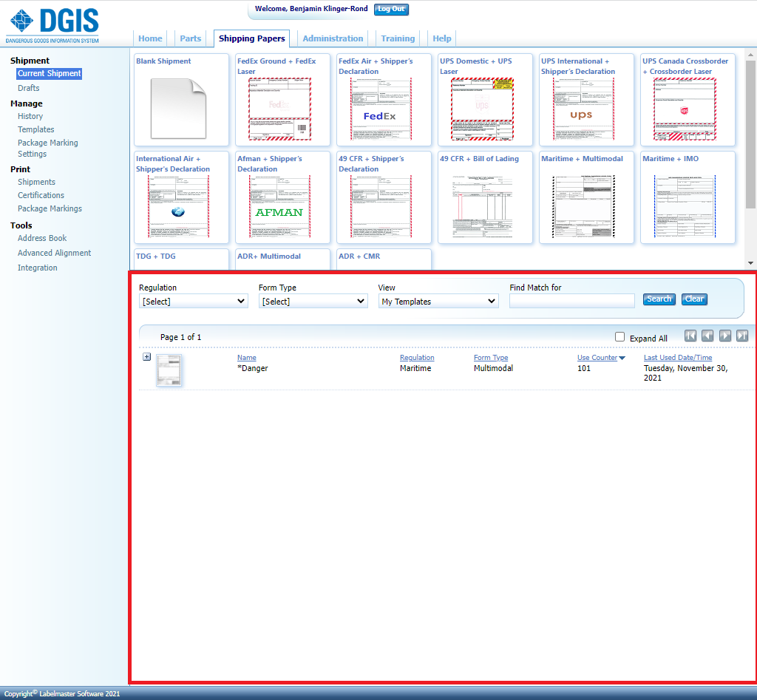
Task: Open the Form Type dropdown
Action: pyautogui.click(x=313, y=301)
